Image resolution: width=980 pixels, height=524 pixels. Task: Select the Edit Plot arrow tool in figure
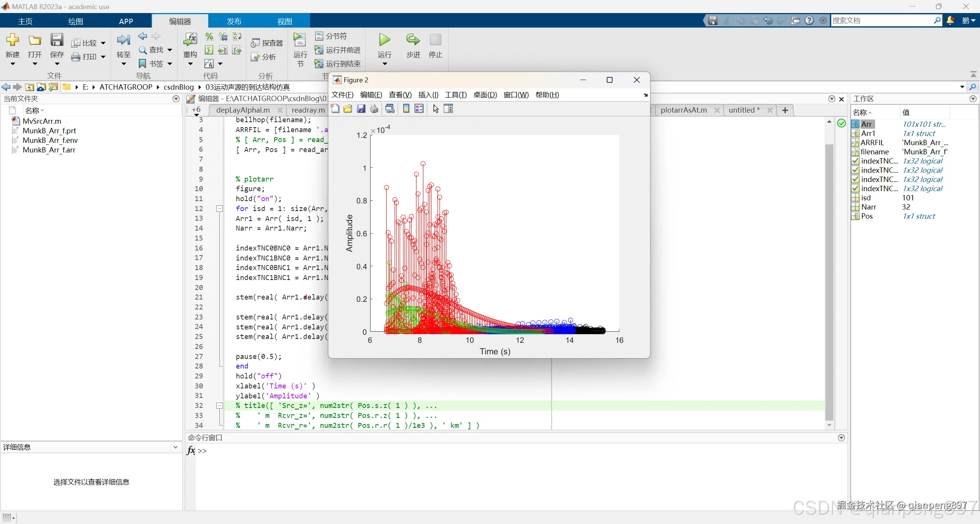(436, 109)
